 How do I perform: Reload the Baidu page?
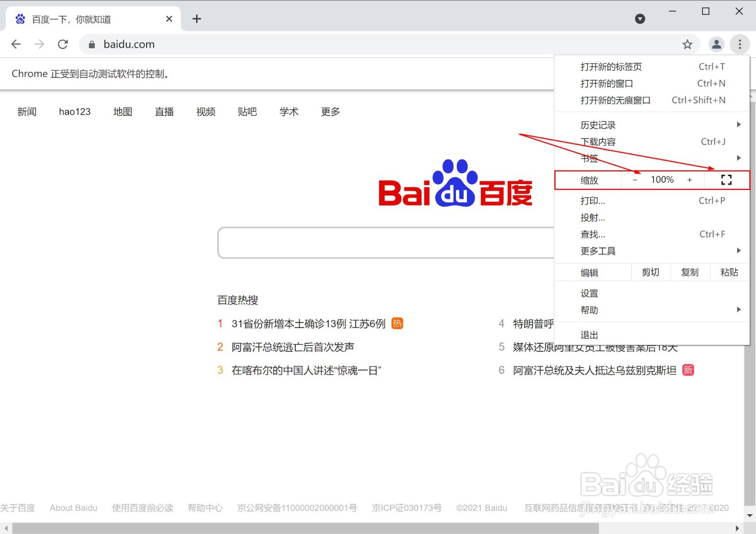pyautogui.click(x=63, y=44)
